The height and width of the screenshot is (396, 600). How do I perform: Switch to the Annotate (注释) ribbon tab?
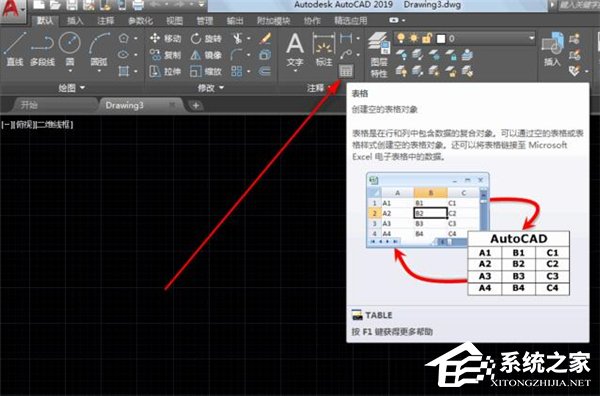tap(105, 21)
